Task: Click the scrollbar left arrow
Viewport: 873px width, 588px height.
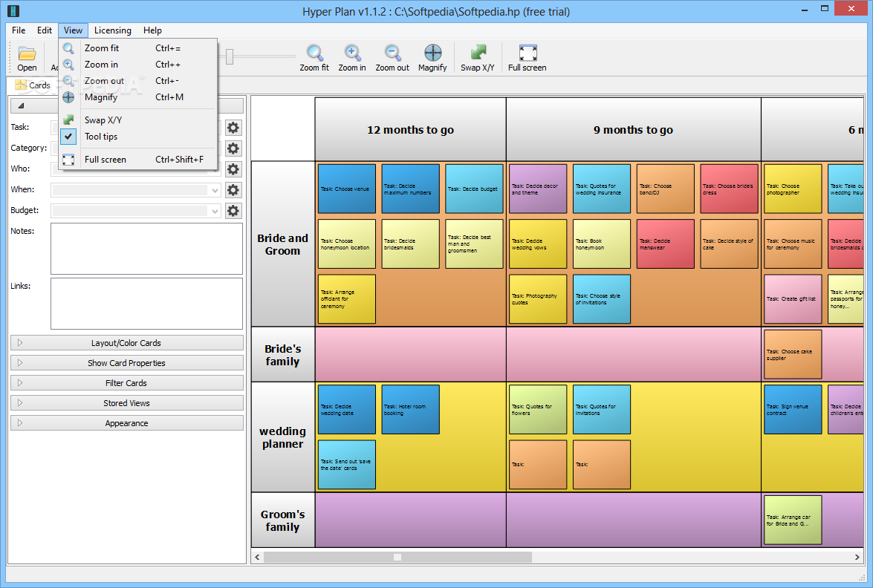Action: pyautogui.click(x=257, y=557)
